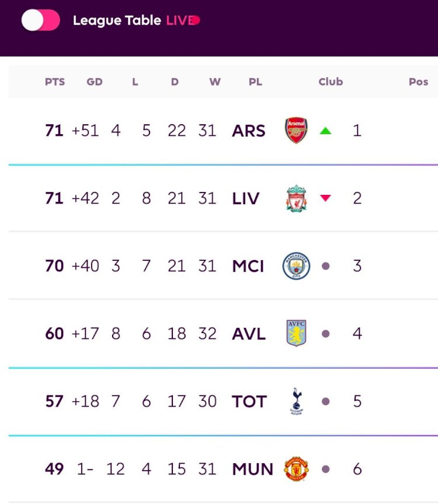Image resolution: width=438 pixels, height=504 pixels.
Task: Click Liverpool's red down arrow indicator
Action: (325, 198)
